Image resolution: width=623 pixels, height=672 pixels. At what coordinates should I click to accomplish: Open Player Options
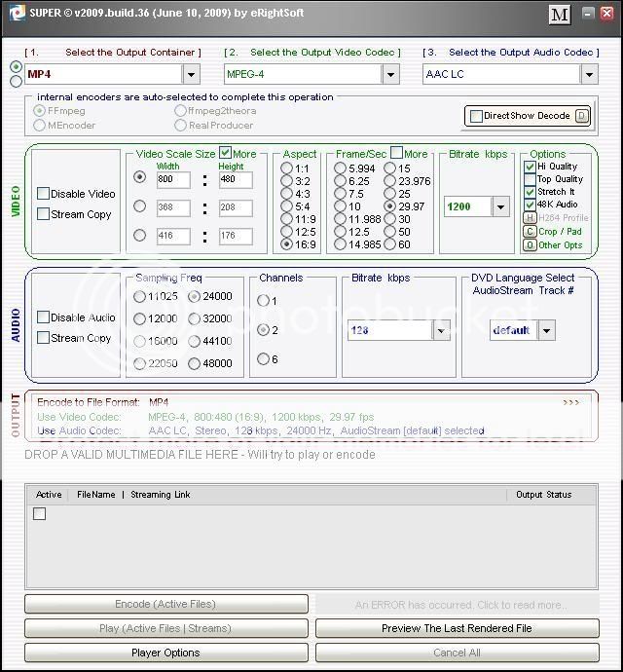coord(166,653)
